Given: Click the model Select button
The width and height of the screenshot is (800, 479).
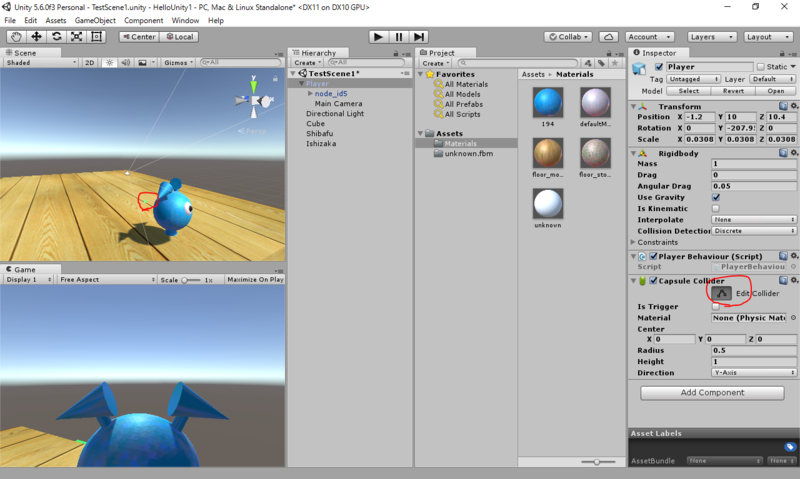Looking at the screenshot, I should click(x=688, y=91).
